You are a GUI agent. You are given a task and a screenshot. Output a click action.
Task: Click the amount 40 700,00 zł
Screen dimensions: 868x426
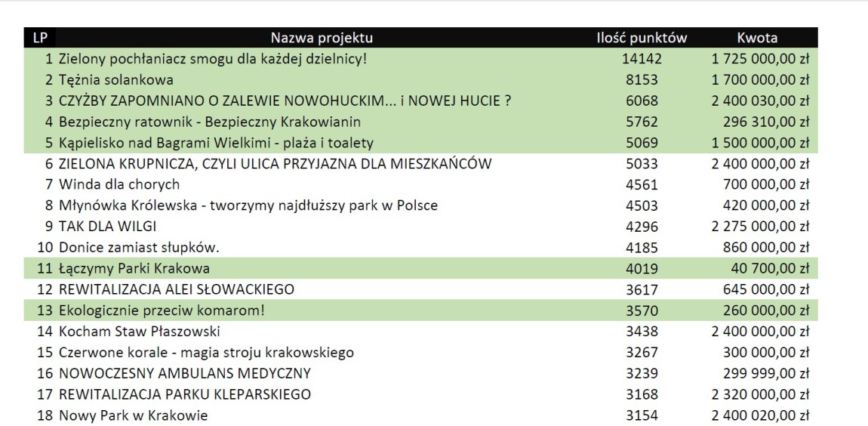click(770, 268)
